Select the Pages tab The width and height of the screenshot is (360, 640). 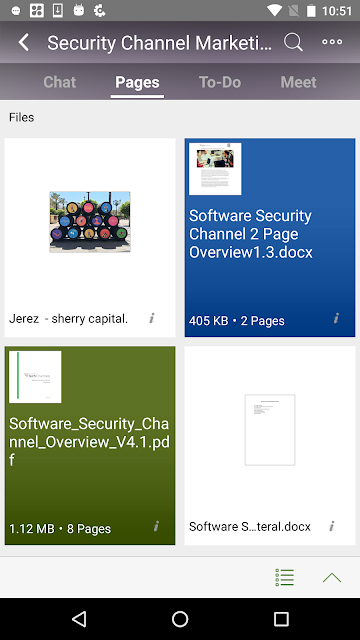tap(137, 82)
